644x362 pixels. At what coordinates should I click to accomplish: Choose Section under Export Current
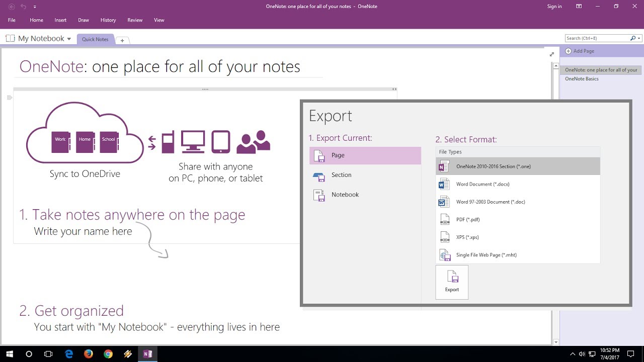click(x=365, y=175)
